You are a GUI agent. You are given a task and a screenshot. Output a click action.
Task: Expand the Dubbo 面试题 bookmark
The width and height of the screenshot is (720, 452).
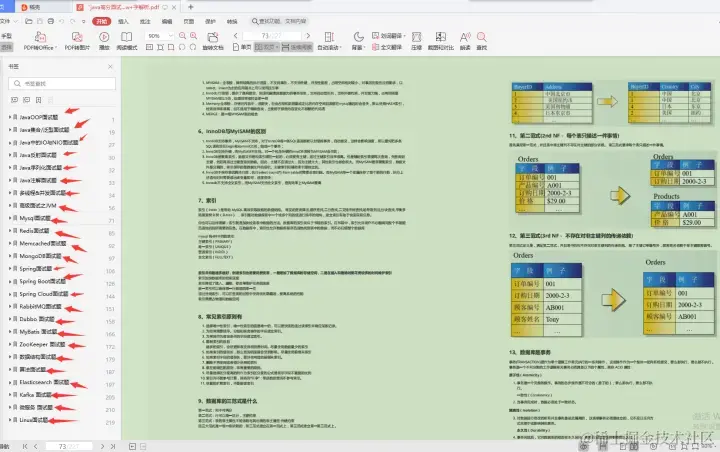click(10, 319)
